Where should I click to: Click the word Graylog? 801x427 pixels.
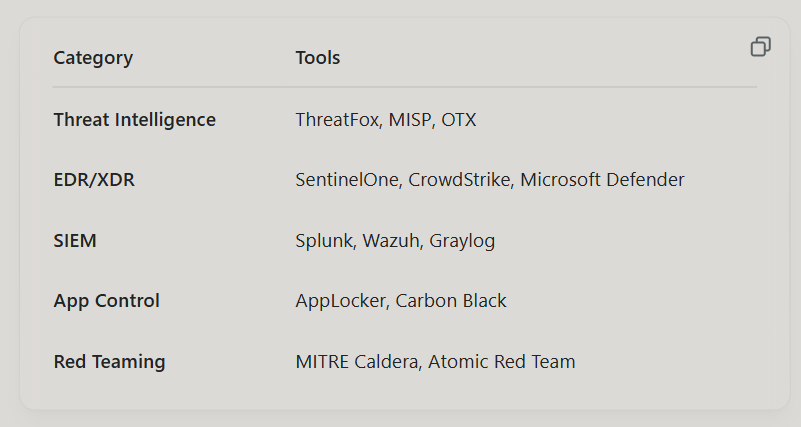(x=462, y=241)
